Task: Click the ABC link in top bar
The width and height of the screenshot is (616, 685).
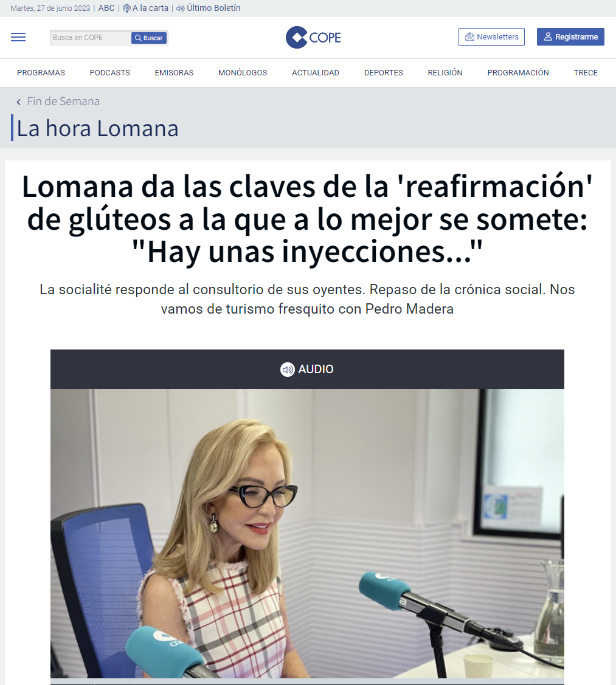Action: (x=106, y=9)
